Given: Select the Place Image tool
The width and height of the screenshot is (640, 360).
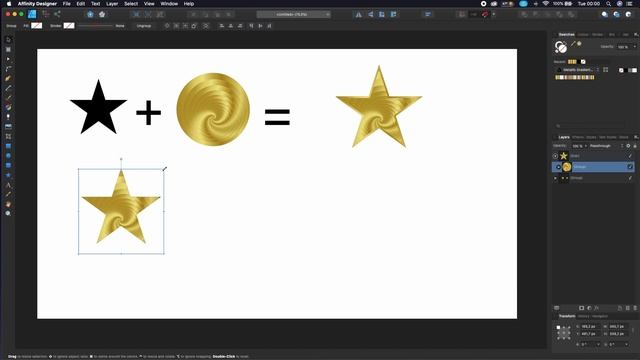Looking at the screenshot, I should point(8,127).
